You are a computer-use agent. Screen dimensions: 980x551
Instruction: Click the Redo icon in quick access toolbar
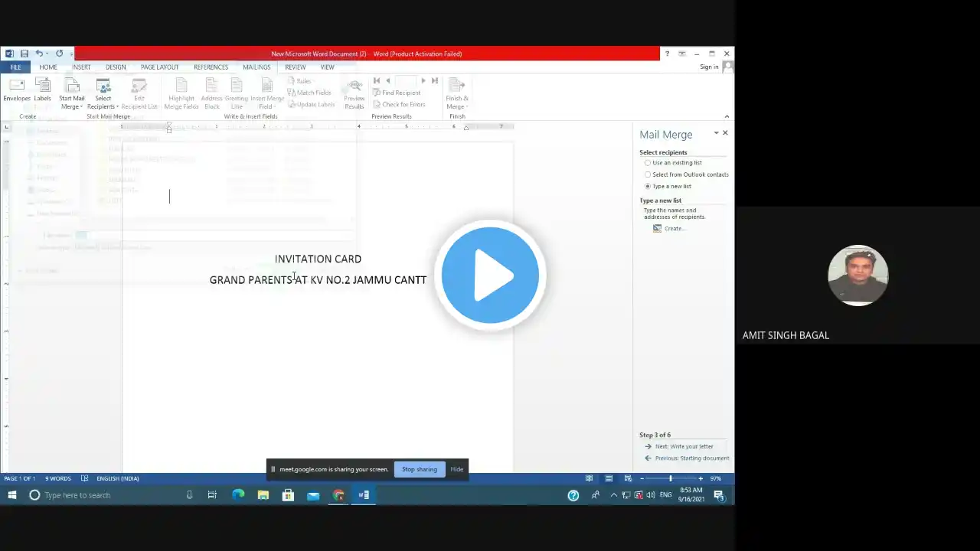click(59, 54)
